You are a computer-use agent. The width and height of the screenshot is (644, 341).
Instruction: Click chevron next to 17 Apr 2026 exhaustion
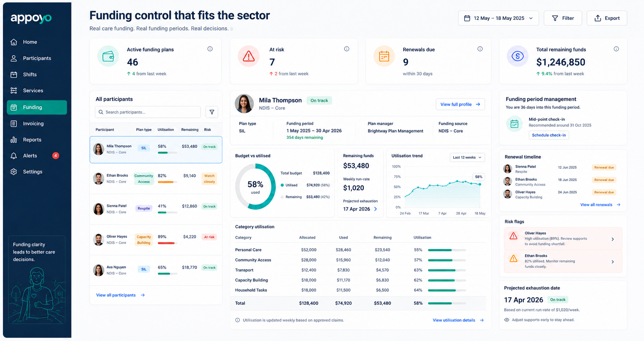376,209
